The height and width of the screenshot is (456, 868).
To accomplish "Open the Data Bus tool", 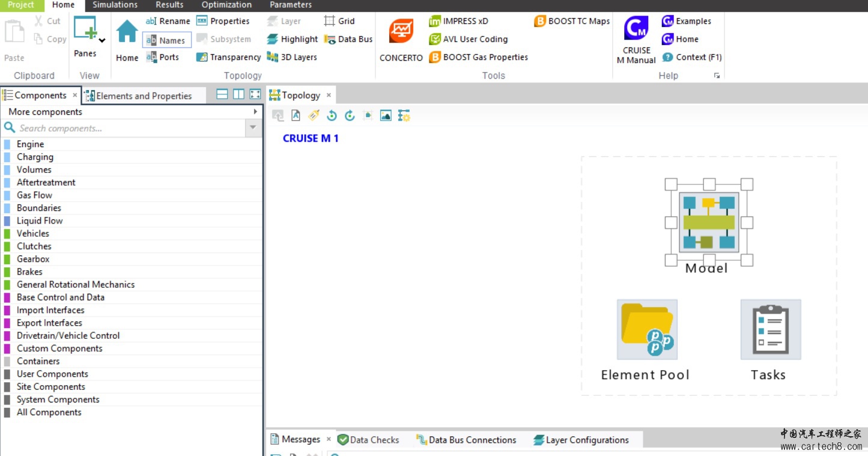I will (x=348, y=39).
